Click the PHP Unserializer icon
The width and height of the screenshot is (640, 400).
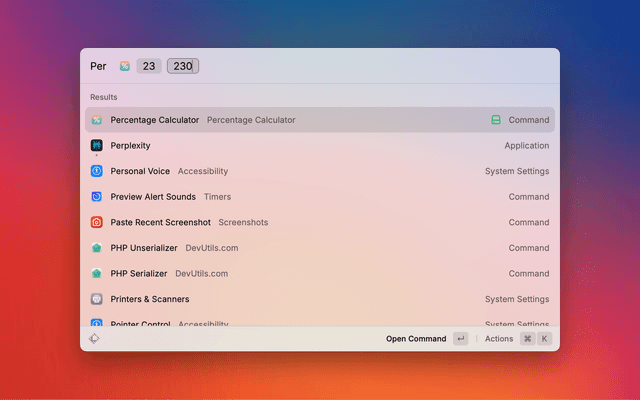click(97, 248)
